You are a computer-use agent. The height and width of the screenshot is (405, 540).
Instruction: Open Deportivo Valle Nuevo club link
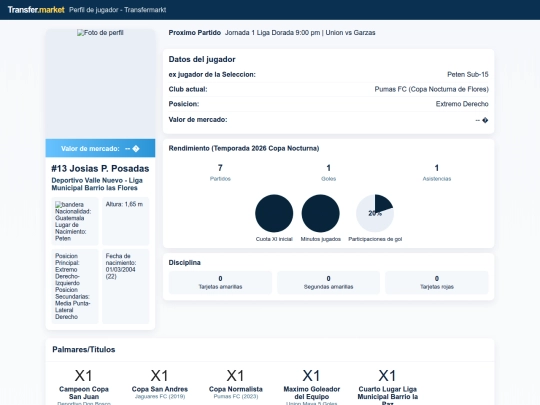point(97,184)
